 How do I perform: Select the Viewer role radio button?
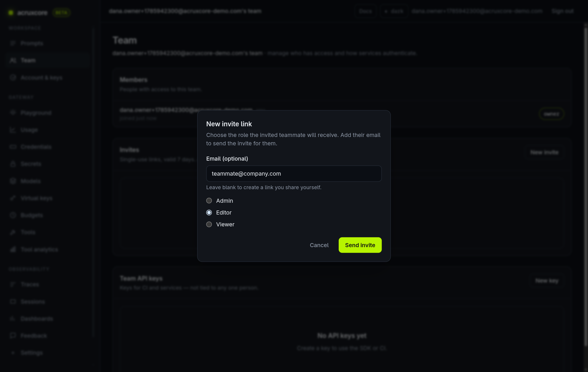tap(209, 224)
